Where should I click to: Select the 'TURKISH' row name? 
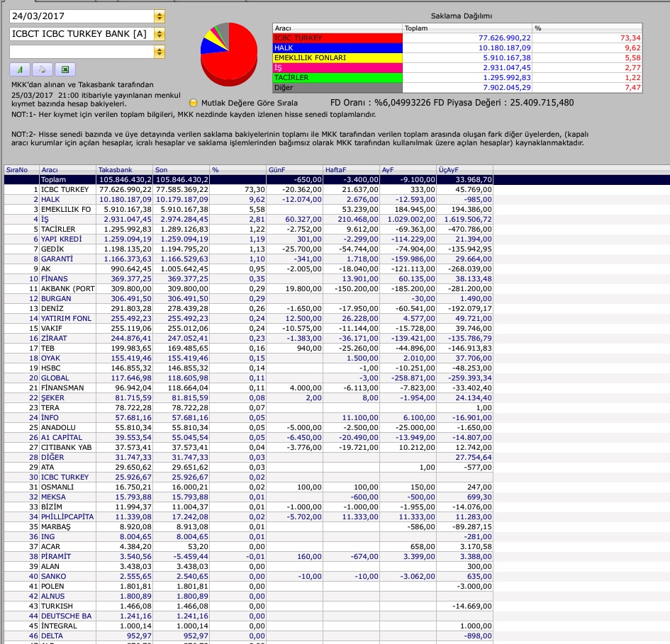(x=57, y=606)
